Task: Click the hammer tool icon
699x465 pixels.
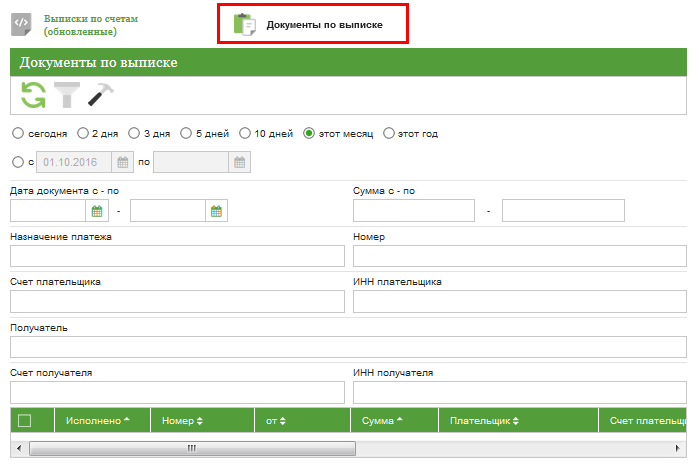Action: 101,95
